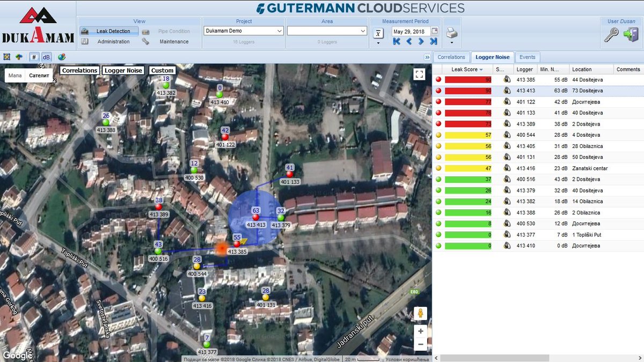Image resolution: width=644 pixels, height=362 pixels.
Task: Play sound icon for logger 413 377
Action: pos(507,235)
